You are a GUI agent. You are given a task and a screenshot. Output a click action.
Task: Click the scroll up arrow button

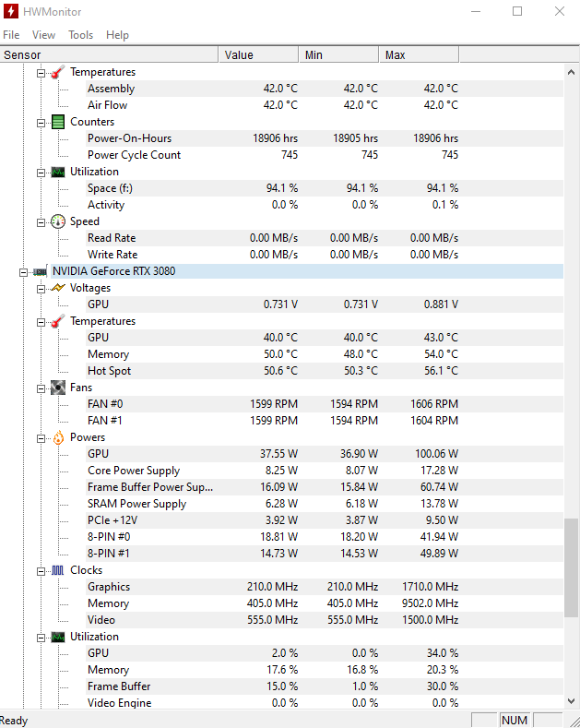click(571, 72)
